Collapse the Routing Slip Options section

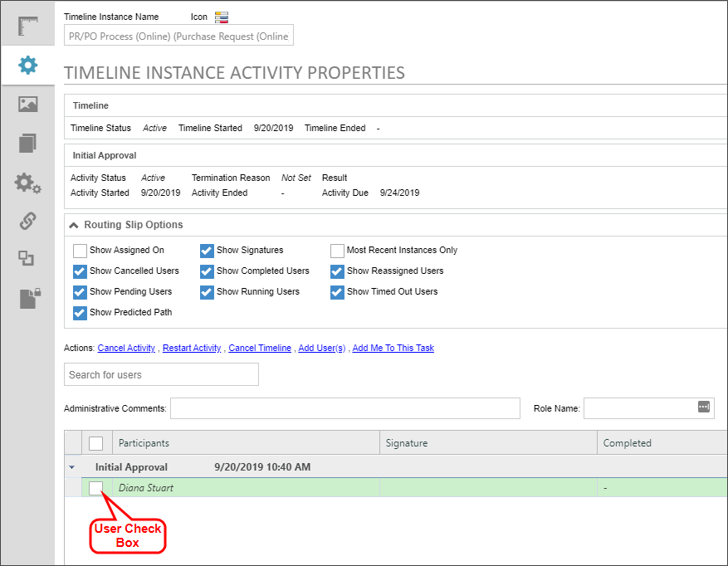75,225
